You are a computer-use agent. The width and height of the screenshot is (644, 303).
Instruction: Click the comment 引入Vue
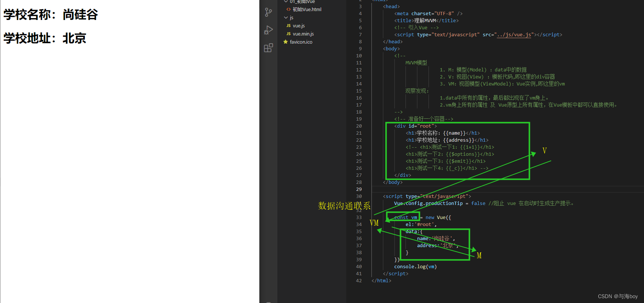tap(417, 27)
